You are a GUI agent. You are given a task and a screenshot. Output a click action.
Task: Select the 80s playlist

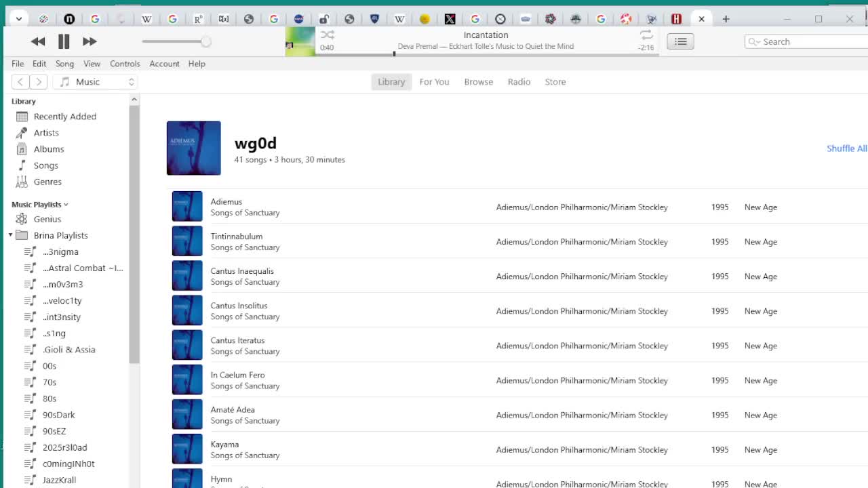pos(50,399)
